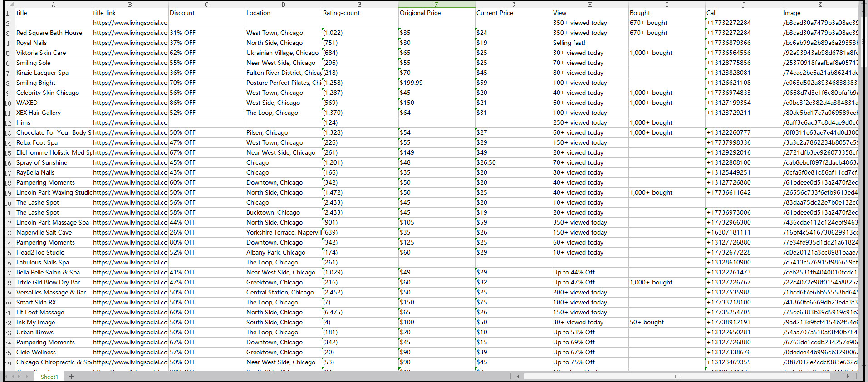This screenshot has width=868, height=382.
Task: Click the 'title' header cell
Action: (x=53, y=13)
